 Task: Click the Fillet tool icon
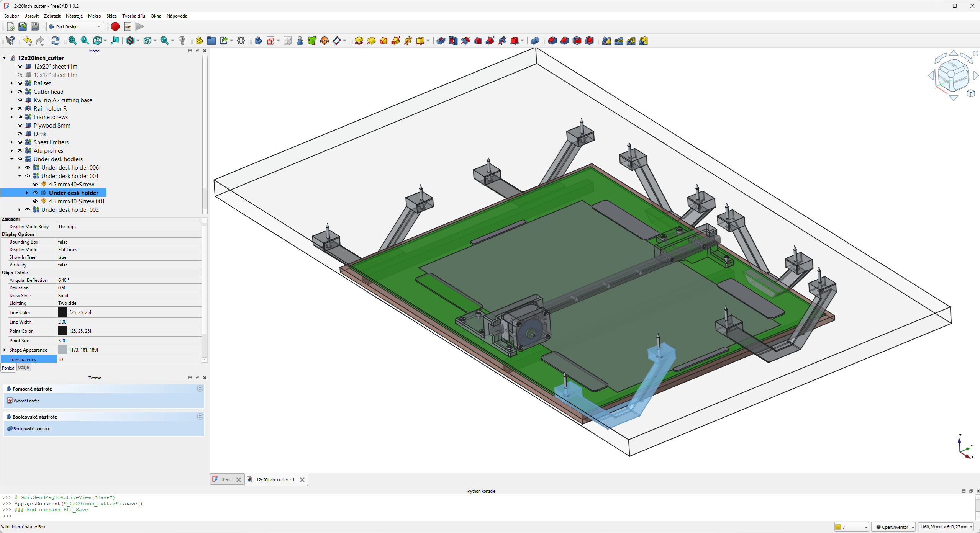[552, 41]
